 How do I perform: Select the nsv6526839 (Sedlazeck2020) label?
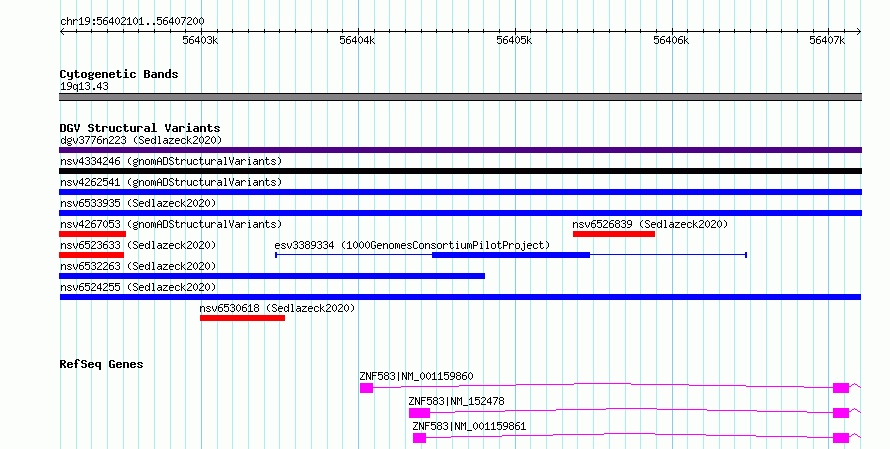point(650,224)
